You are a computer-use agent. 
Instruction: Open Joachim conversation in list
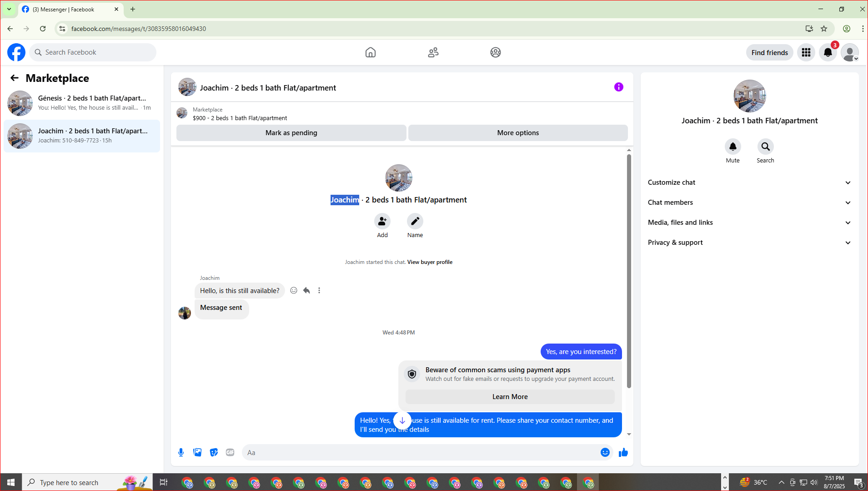coord(82,136)
